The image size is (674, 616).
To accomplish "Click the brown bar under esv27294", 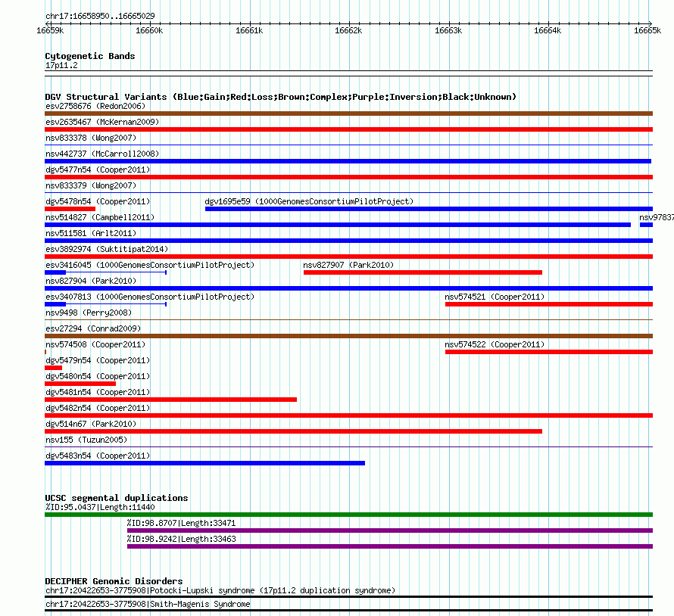I will click(348, 336).
